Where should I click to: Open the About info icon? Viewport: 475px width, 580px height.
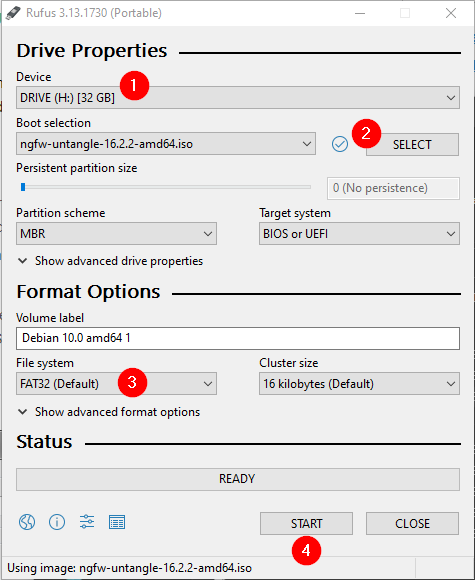coord(57,522)
